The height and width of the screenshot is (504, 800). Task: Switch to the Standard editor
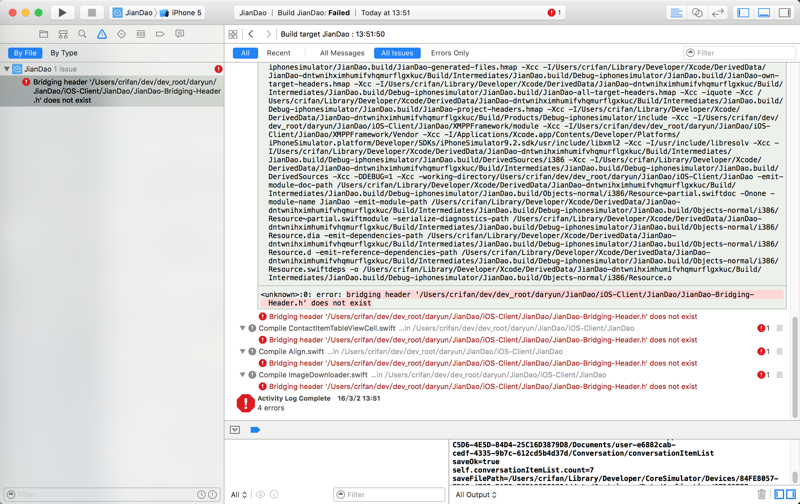coord(677,13)
